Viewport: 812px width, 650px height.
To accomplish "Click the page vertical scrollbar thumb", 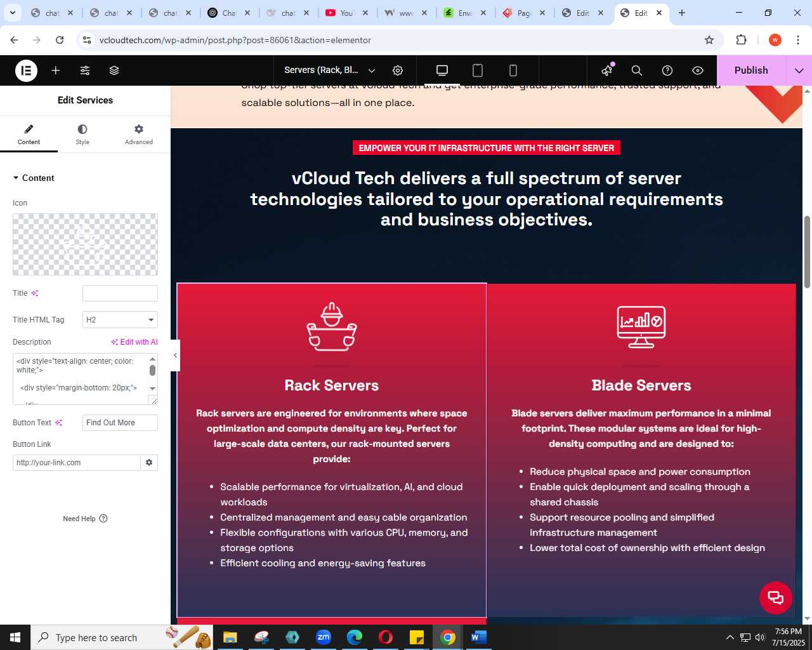I will click(x=807, y=251).
